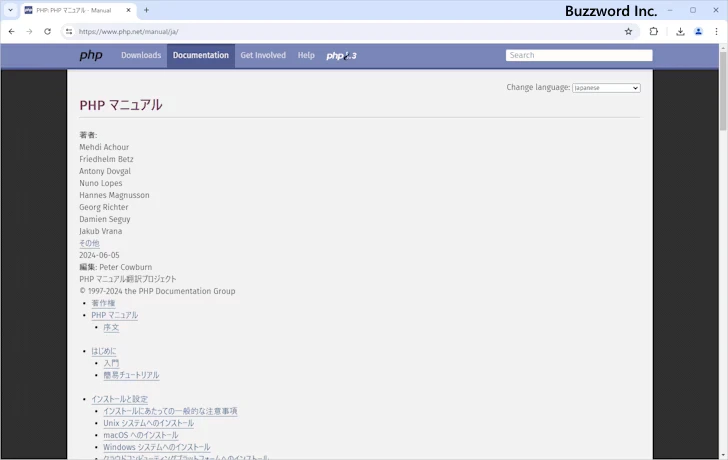
Task: Click the author name Mehdi Achour
Action: click(104, 147)
